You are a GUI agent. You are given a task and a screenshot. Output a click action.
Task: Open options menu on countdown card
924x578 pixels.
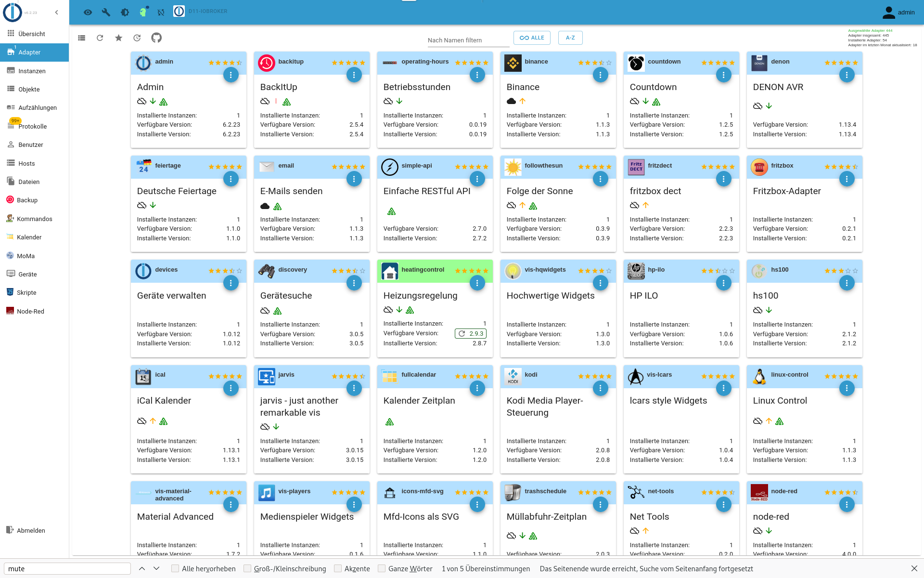coord(723,75)
